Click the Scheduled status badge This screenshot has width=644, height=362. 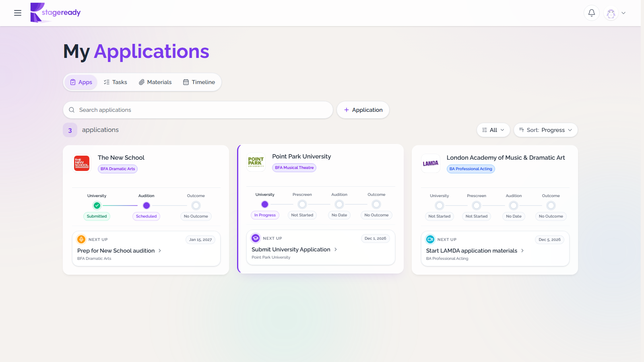[147, 216]
